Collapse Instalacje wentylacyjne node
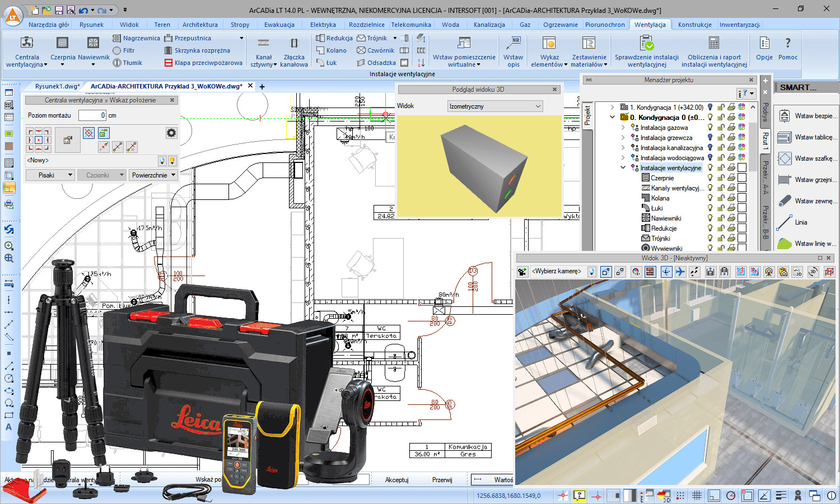The width and height of the screenshot is (840, 504). [x=623, y=168]
